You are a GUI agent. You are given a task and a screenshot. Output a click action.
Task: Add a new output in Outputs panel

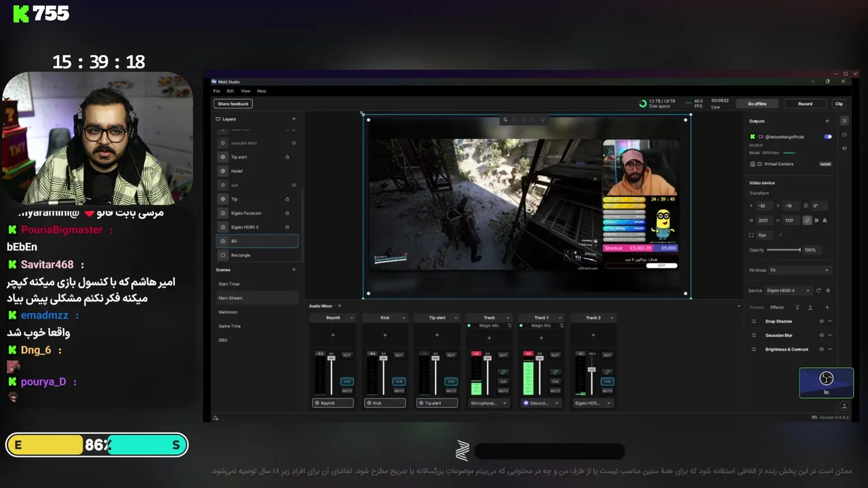(827, 121)
